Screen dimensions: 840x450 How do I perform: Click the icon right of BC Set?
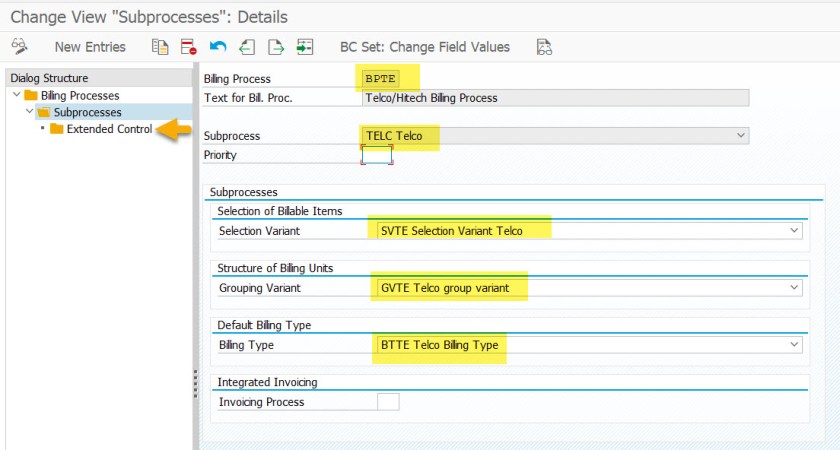coord(544,47)
